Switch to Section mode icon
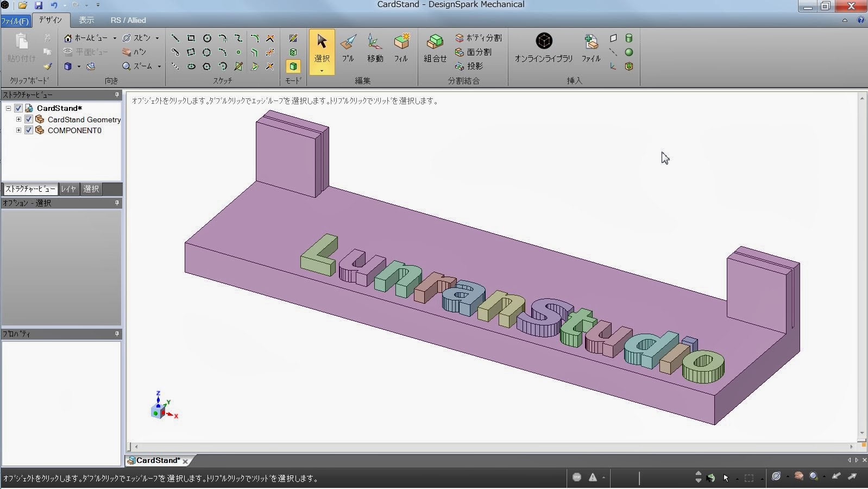 click(x=293, y=52)
